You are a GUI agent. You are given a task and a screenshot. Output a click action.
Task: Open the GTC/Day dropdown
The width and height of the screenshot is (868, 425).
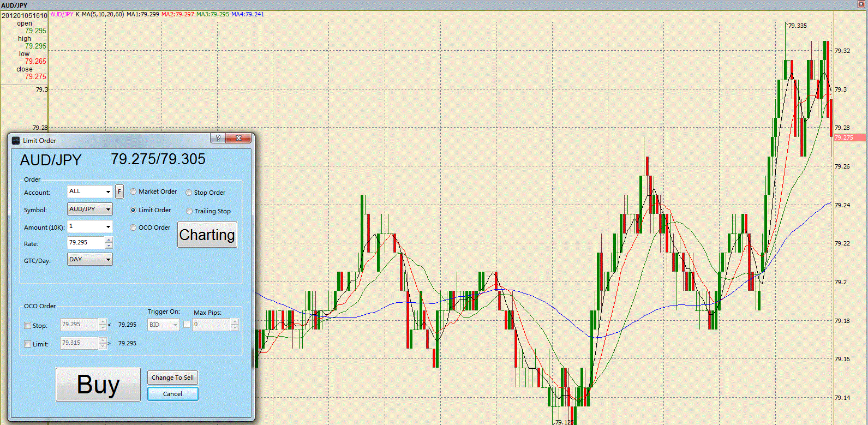pos(108,260)
